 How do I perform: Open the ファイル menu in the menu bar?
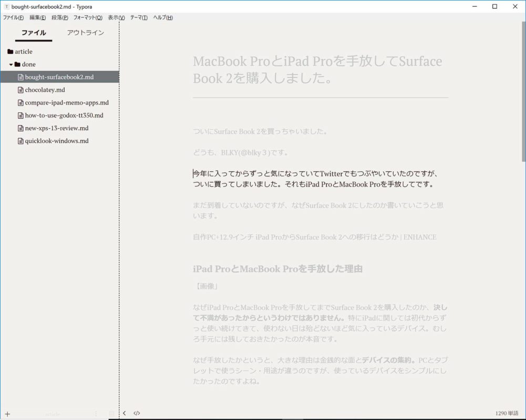pos(13,17)
